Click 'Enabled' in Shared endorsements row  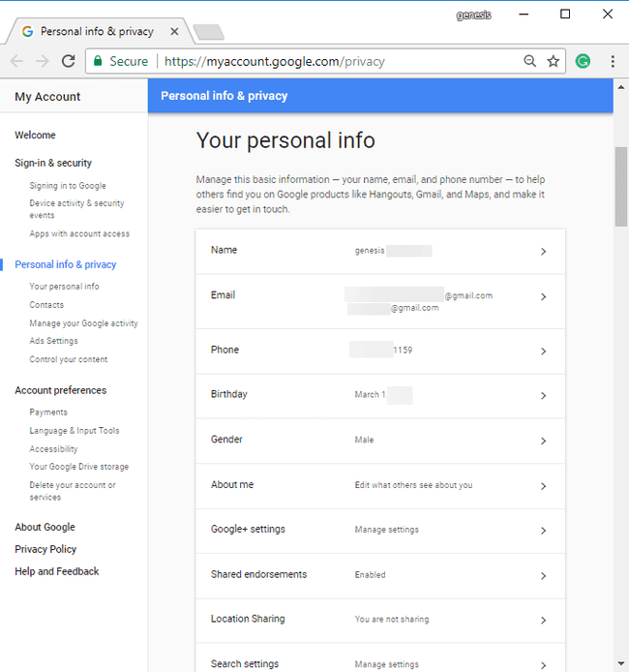pyautogui.click(x=370, y=575)
